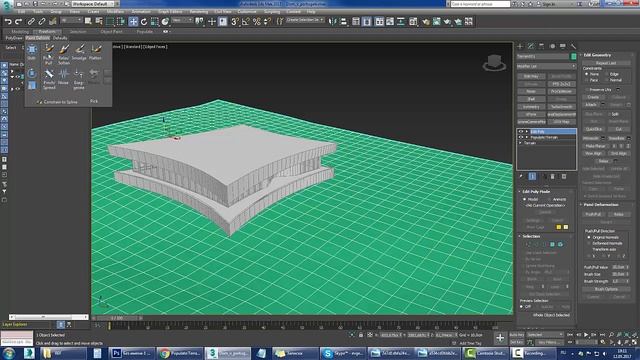The image size is (640, 360).
Task: Click the Mirror tool icon
Action: tap(333, 21)
